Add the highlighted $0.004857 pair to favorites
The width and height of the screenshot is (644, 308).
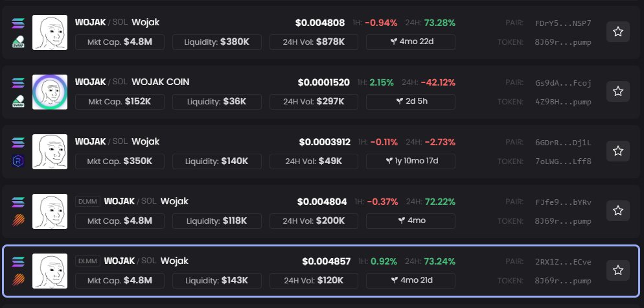point(618,270)
